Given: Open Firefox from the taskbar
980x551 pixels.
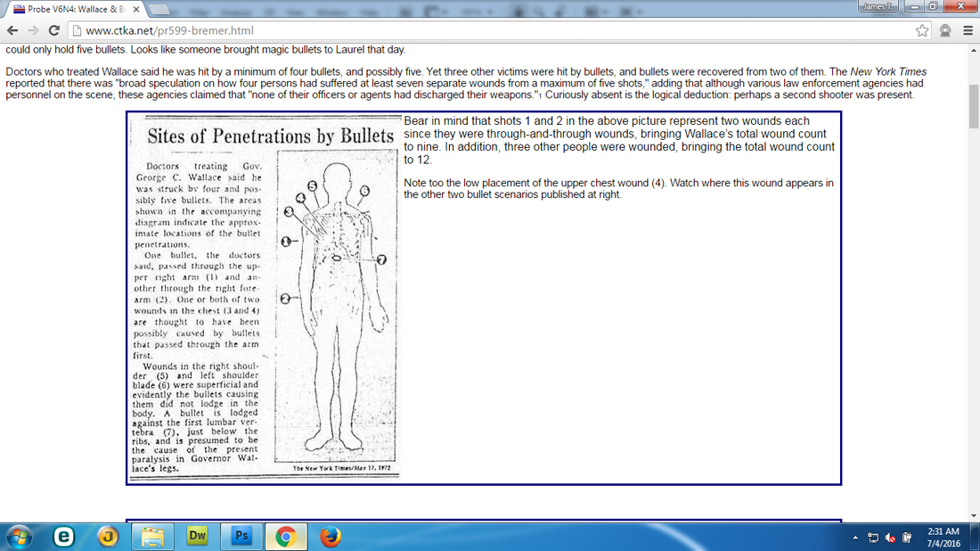Looking at the screenshot, I should [x=331, y=537].
